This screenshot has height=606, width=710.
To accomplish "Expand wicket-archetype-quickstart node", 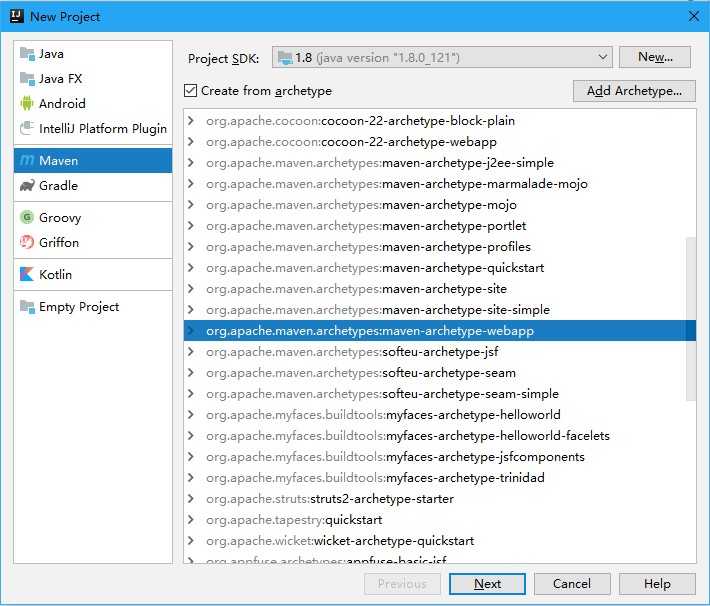I will [x=191, y=541].
